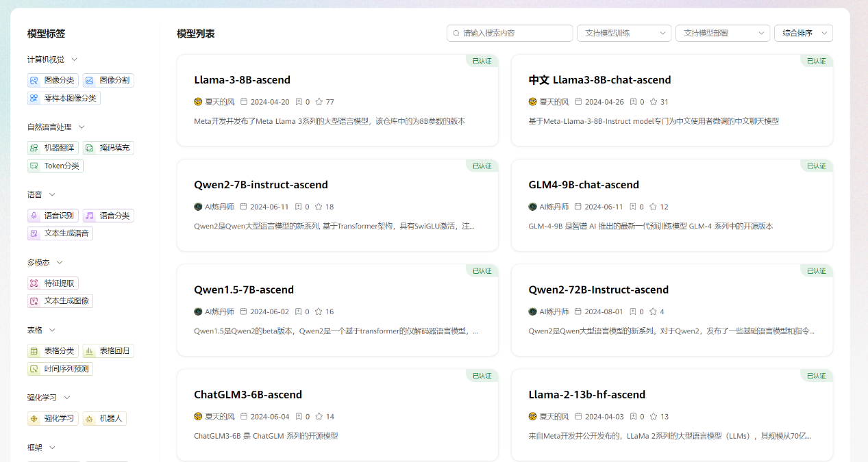Open the 支持模型部署 dropdown

tap(723, 33)
